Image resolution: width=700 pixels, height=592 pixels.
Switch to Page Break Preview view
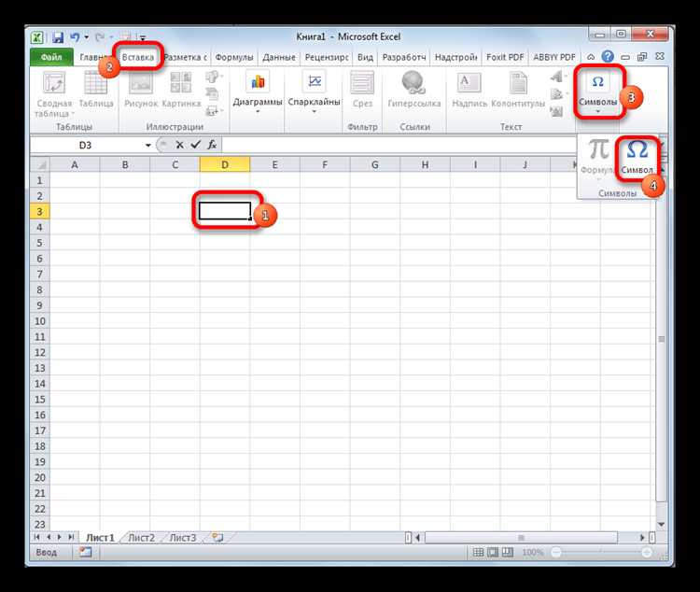[x=508, y=552]
